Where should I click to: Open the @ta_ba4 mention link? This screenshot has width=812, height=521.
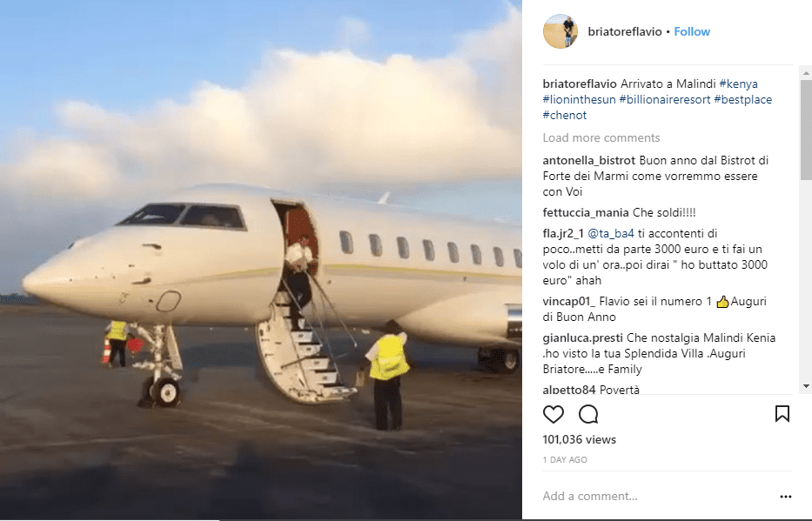click(x=611, y=233)
